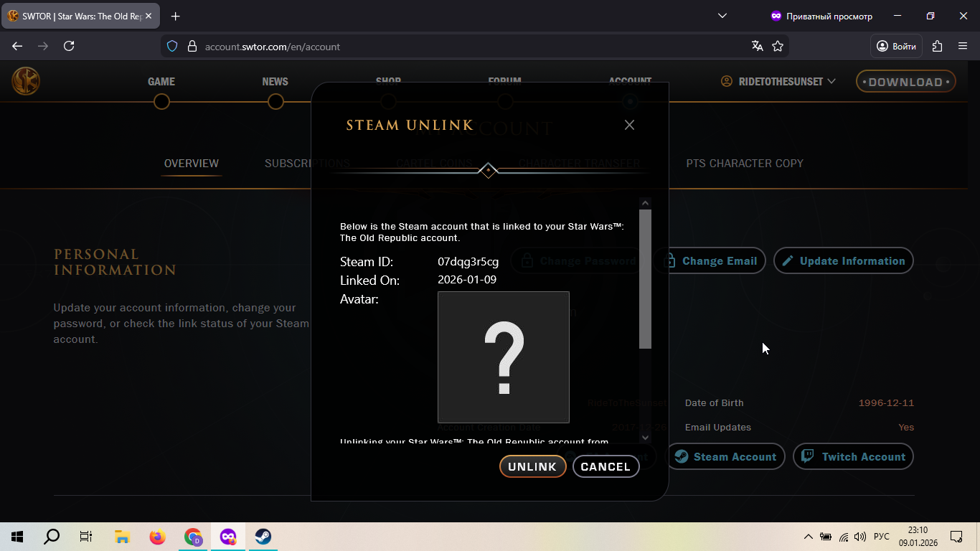Image resolution: width=980 pixels, height=551 pixels.
Task: Switch to the OVERVIEW tab
Action: point(192,164)
